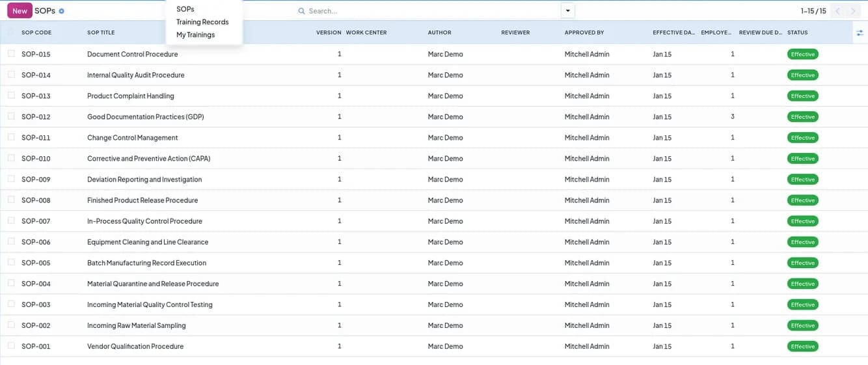Open Finished Product Release Procedure record
The width and height of the screenshot is (868, 365).
pos(142,200)
